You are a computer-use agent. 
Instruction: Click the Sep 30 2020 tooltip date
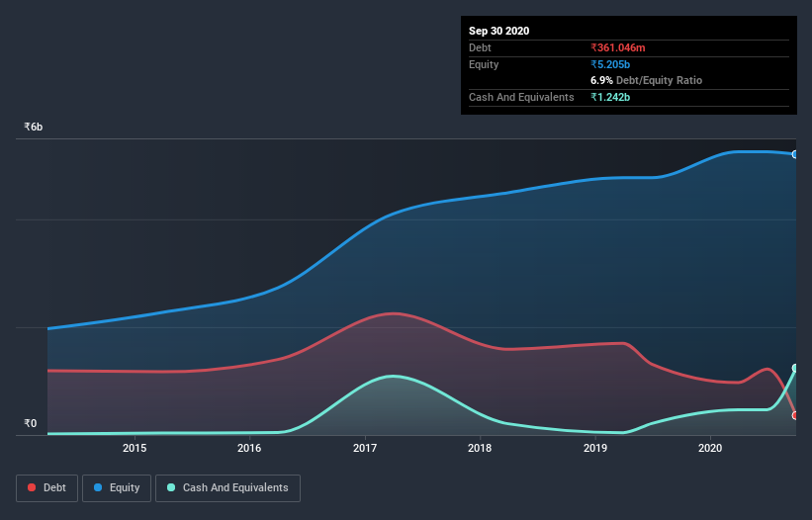(498, 31)
